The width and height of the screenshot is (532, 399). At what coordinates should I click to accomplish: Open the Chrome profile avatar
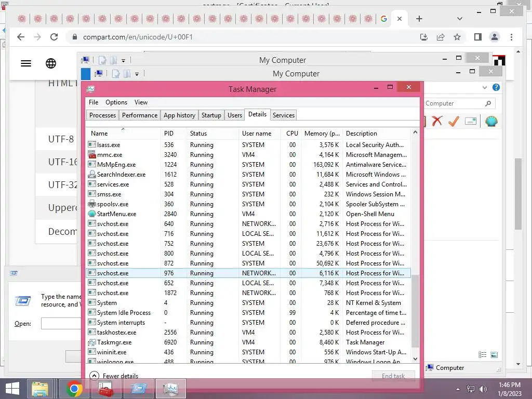(495, 37)
